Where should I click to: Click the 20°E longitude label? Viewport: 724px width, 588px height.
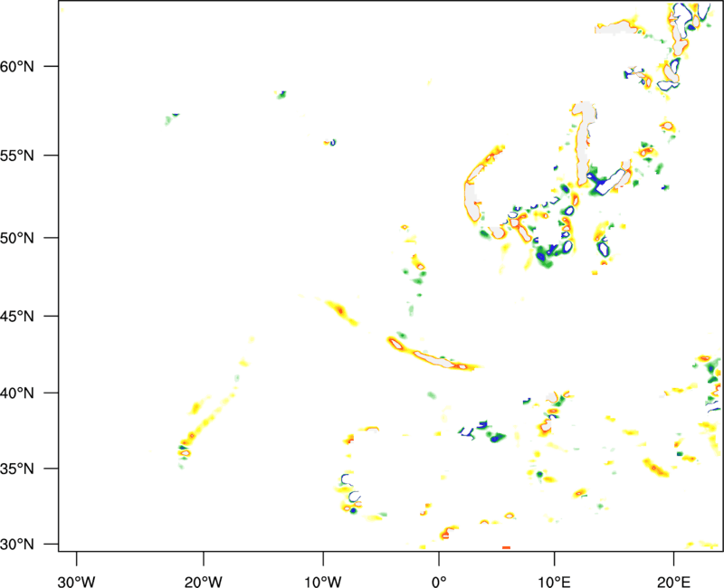[x=673, y=582]
